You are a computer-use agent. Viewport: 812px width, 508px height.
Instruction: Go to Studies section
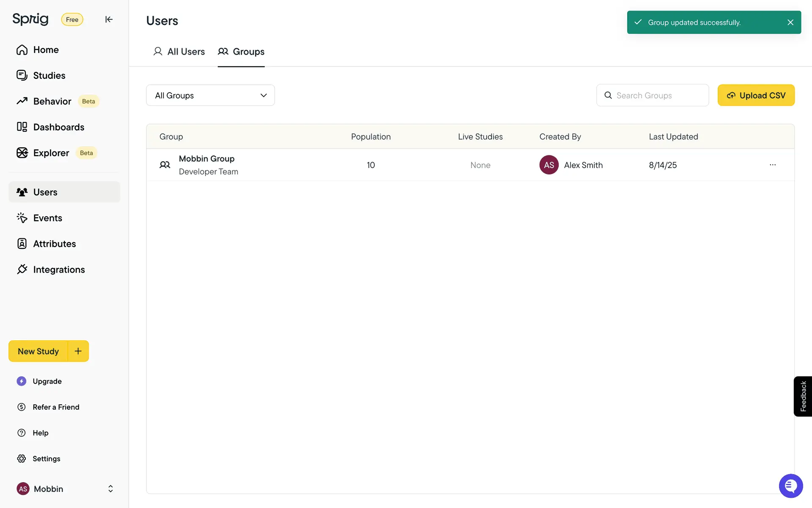tap(49, 76)
